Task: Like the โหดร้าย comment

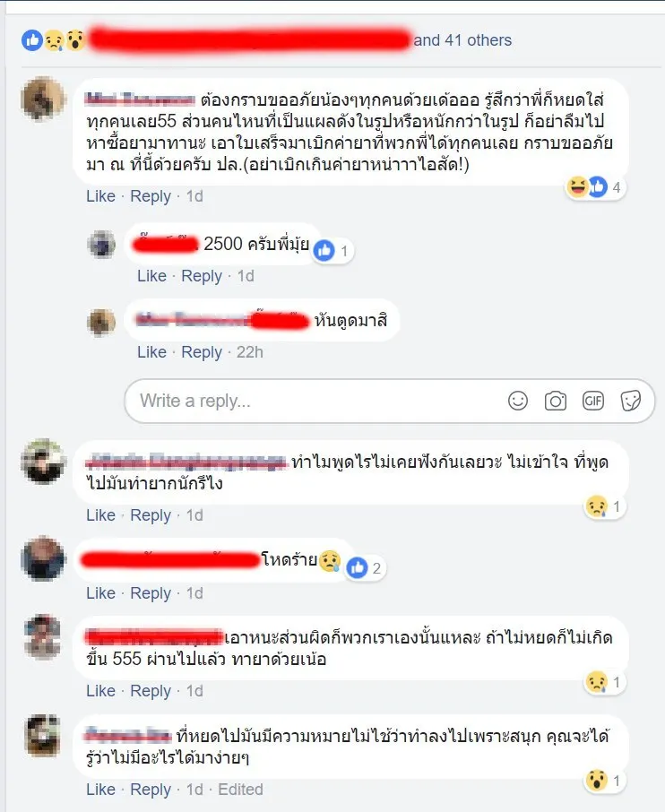Action: click(x=100, y=593)
